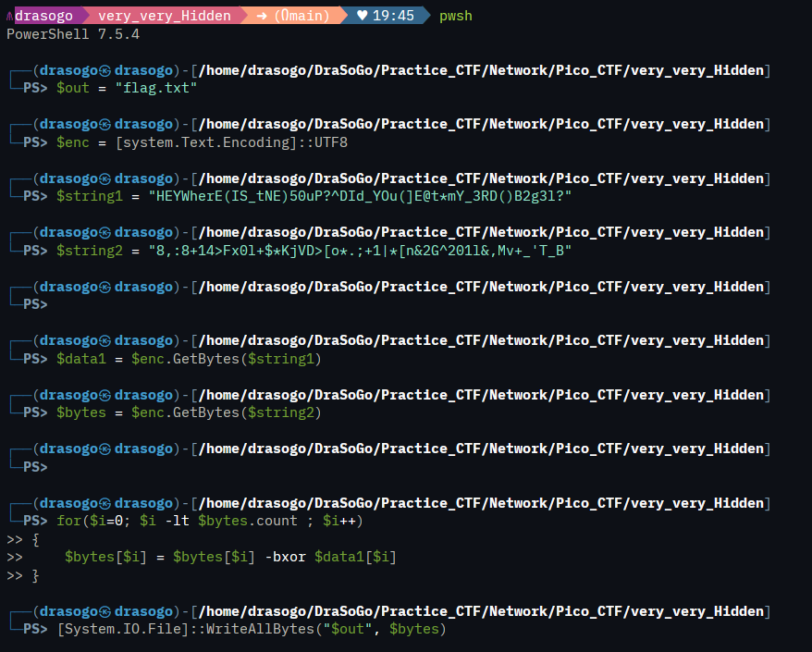Click the PowerShell 7.5.4 version text
Screen dimensions: 812x652
(x=73, y=34)
